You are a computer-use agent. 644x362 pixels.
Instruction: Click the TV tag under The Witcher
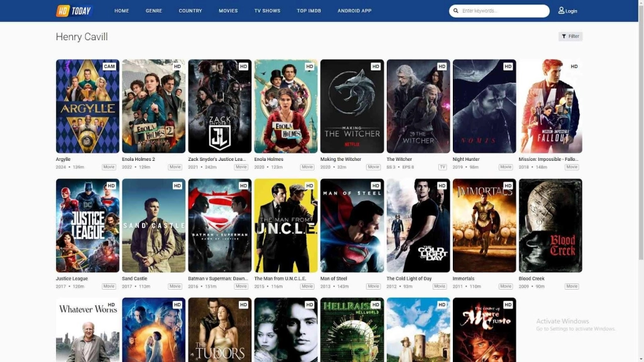pos(442,167)
